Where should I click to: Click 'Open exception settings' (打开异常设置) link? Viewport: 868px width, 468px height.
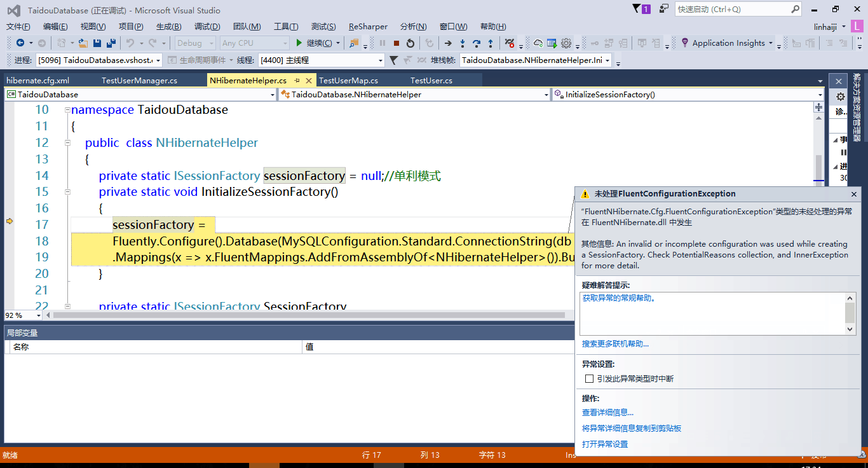(605, 444)
